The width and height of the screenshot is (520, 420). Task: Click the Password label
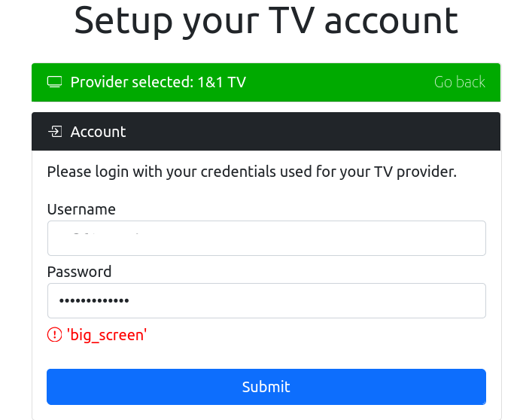click(x=79, y=272)
